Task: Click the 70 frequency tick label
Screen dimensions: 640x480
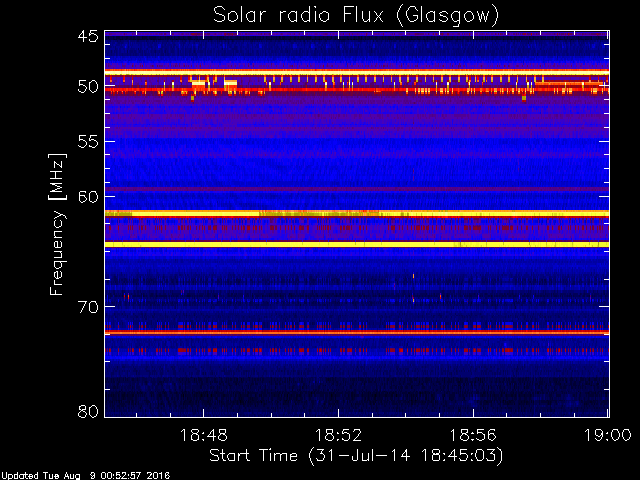Action: pos(88,307)
